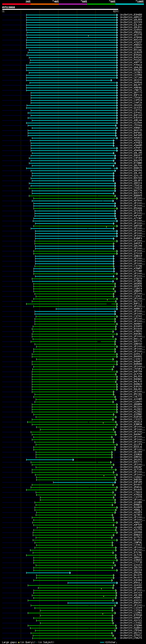Viewport: 146px width, 644px height.
Task: Click UniRef100_Q7QGT9 label
Action: pos(131,278)
